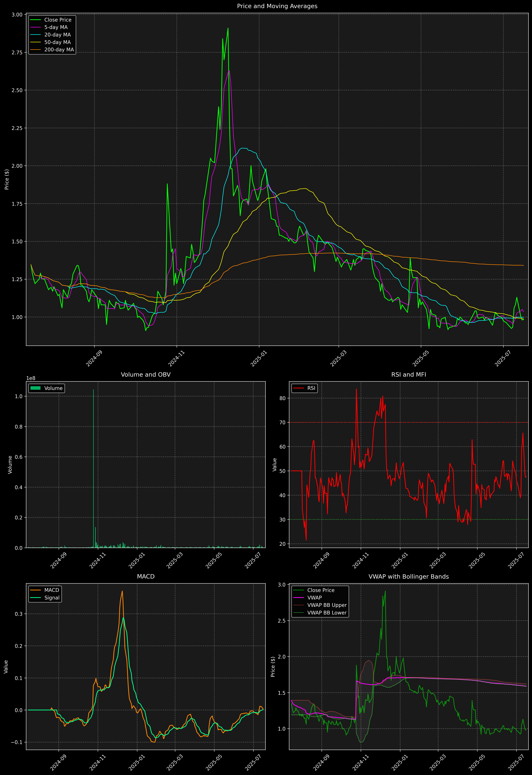The image size is (532, 775).
Task: Click the "20" tick on the RSI axis
Action: [283, 544]
